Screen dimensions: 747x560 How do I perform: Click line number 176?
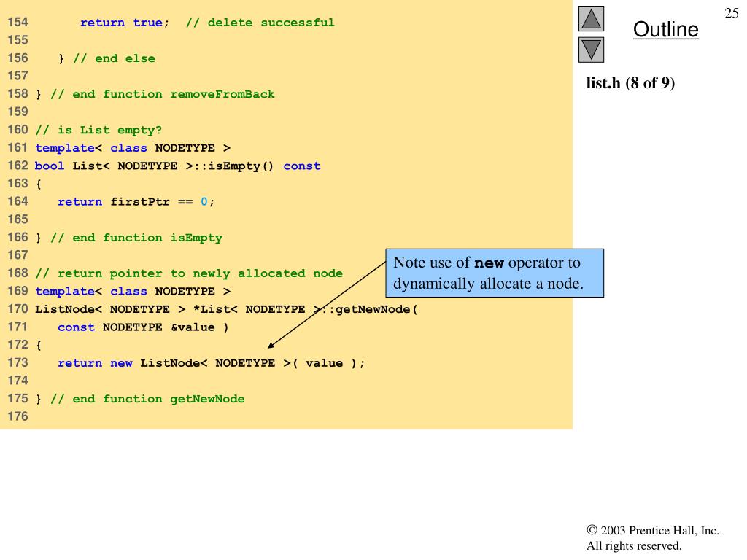[18, 416]
